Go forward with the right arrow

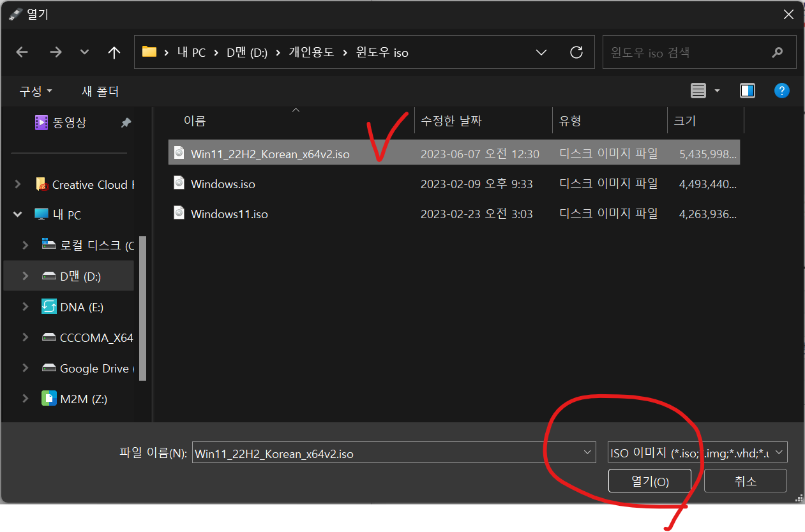tap(56, 52)
